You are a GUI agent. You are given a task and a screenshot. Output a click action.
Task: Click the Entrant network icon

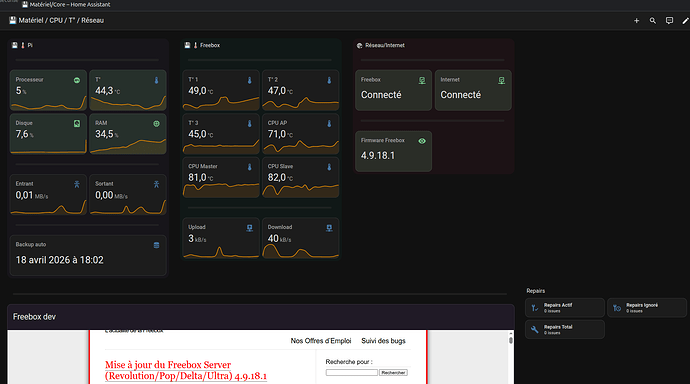tap(77, 184)
